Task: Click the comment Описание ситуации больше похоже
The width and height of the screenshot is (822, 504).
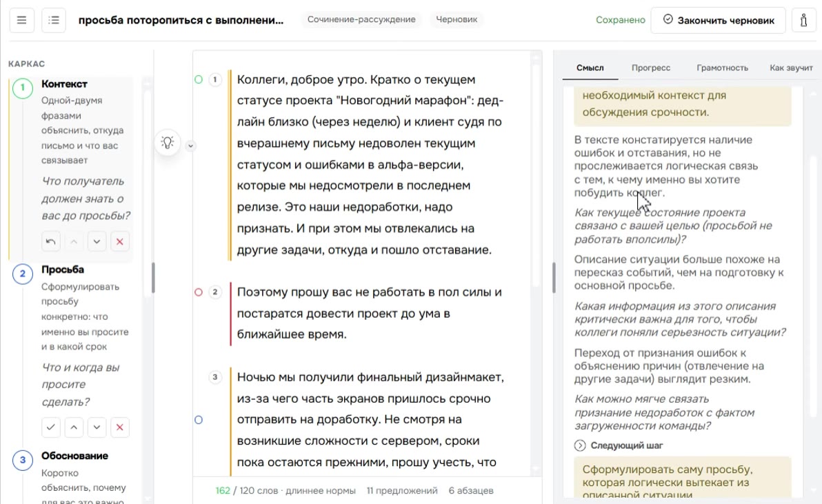Action: 679,272
